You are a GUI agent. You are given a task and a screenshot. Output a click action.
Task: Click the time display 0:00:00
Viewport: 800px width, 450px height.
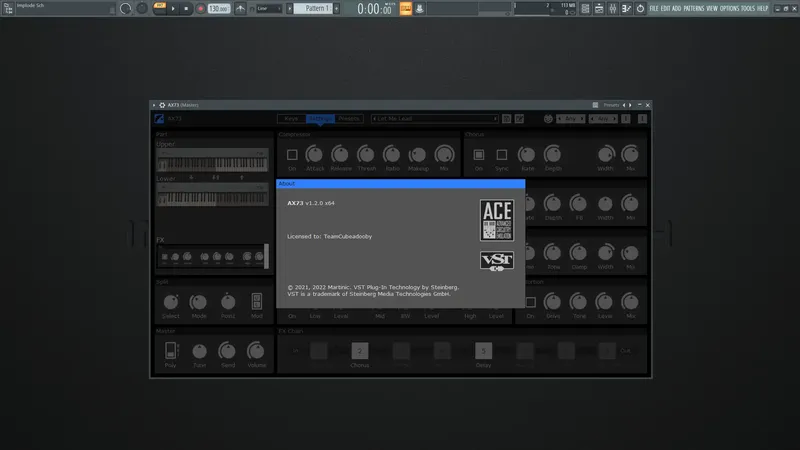tap(375, 9)
